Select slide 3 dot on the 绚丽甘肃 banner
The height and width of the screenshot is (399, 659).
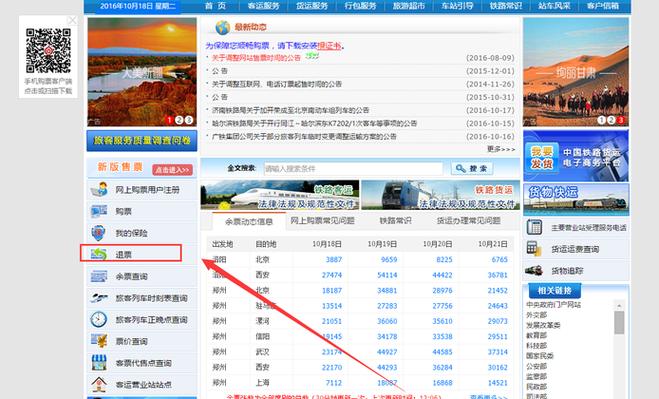(x=621, y=120)
